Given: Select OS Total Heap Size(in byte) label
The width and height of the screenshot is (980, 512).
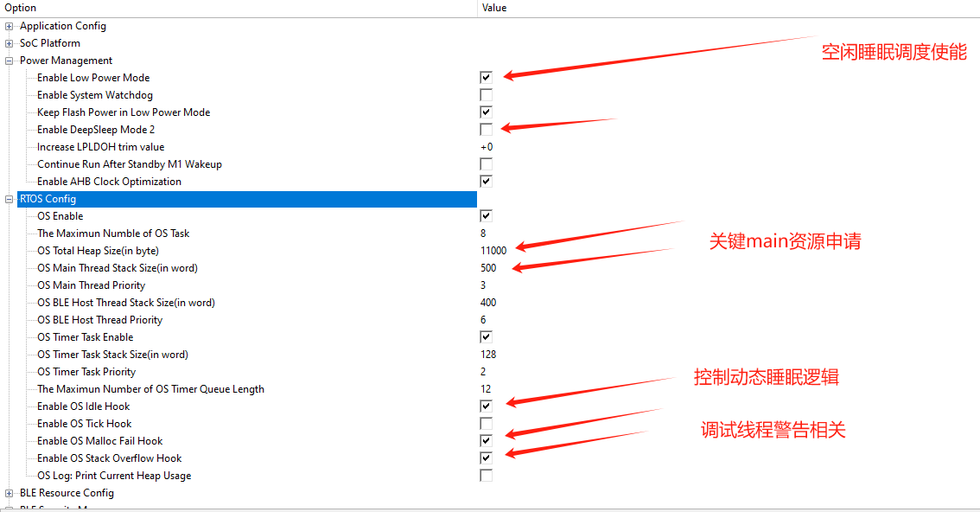Looking at the screenshot, I should tap(99, 251).
